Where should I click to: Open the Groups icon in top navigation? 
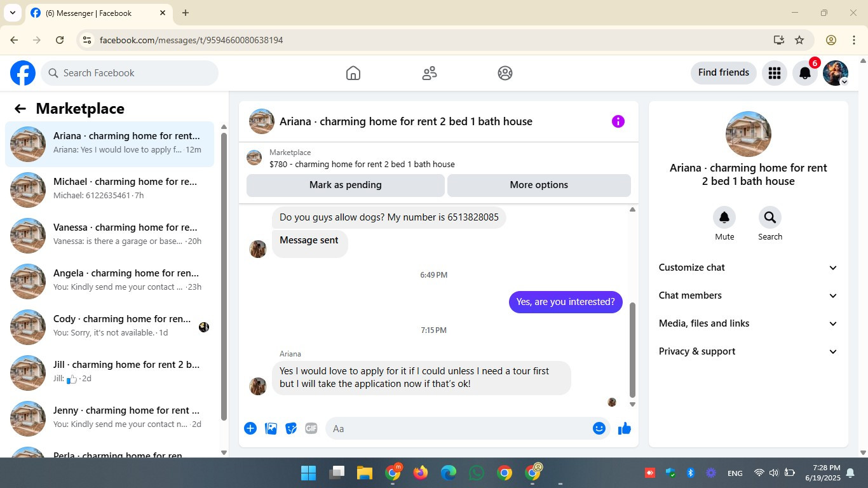pyautogui.click(x=505, y=73)
